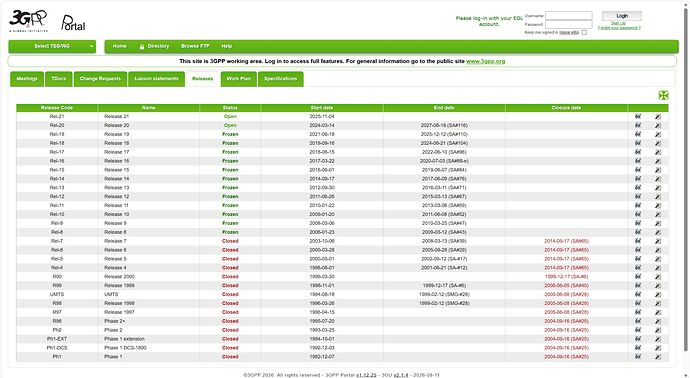The width and height of the screenshot is (690, 378).
Task: Open Rel-11 binoculars icon
Action: 638,206
